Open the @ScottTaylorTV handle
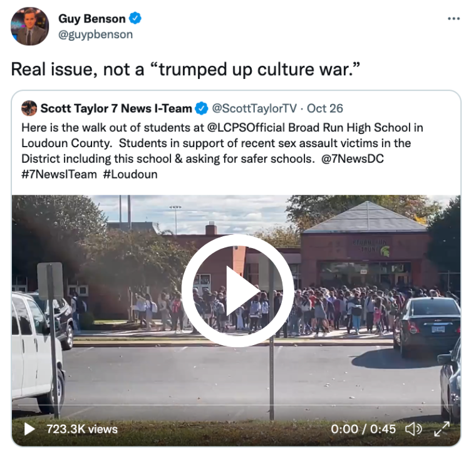This screenshot has height=451, width=476. 254,108
